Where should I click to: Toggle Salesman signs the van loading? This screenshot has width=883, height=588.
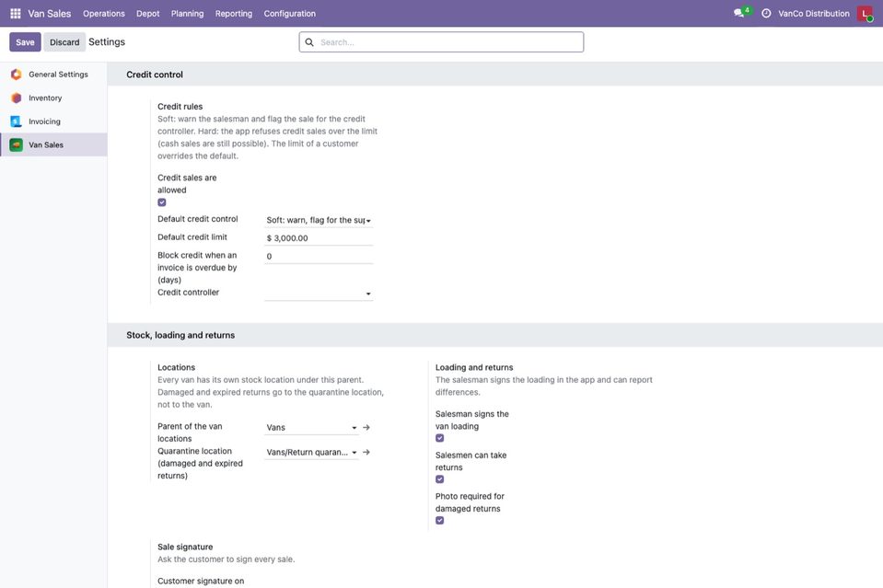click(440, 438)
